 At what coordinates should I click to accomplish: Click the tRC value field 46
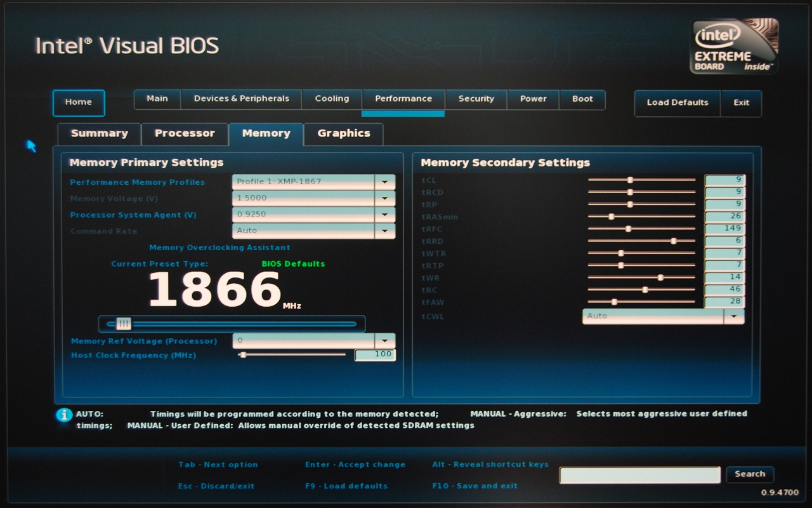(724, 290)
